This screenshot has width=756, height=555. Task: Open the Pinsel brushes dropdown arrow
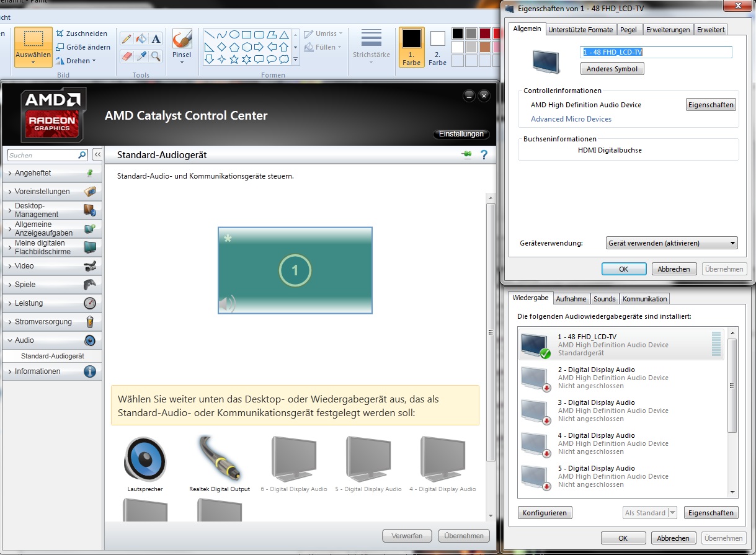[182, 61]
